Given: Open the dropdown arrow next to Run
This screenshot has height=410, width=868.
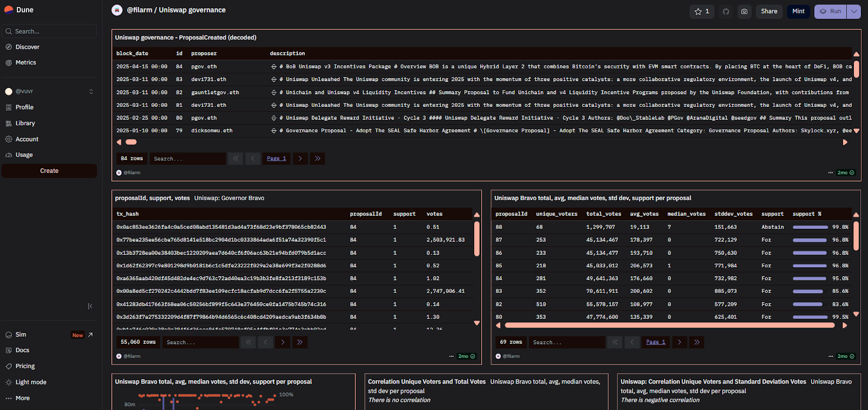Looking at the screenshot, I should click(854, 11).
